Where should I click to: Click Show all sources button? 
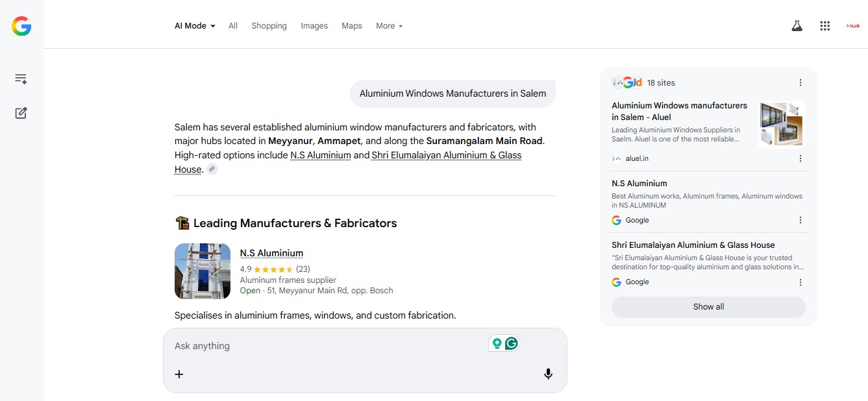tap(708, 307)
